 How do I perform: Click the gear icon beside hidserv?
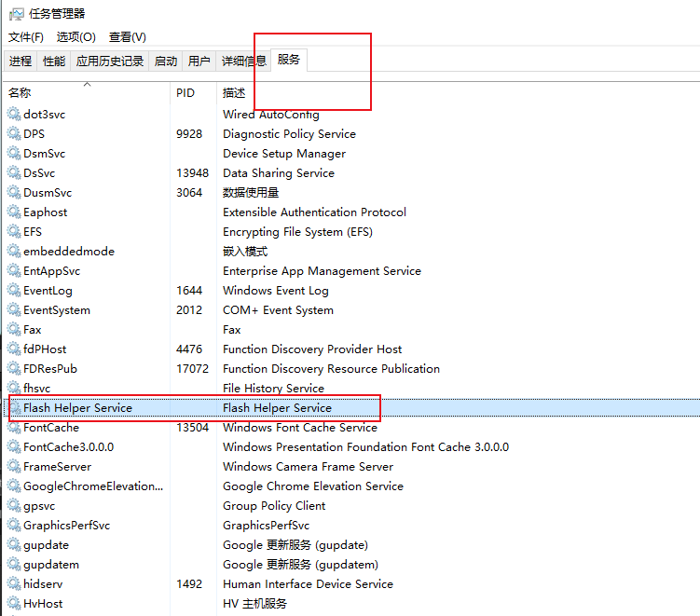(14, 584)
